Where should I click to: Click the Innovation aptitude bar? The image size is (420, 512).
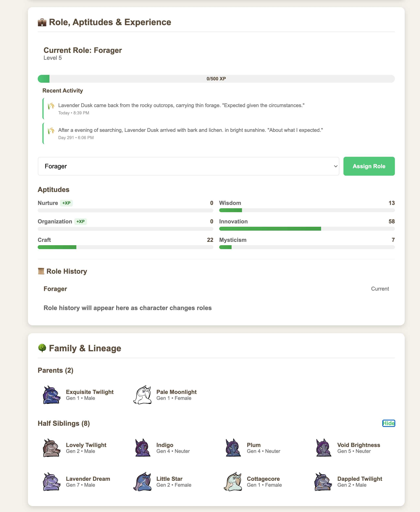[307, 229]
